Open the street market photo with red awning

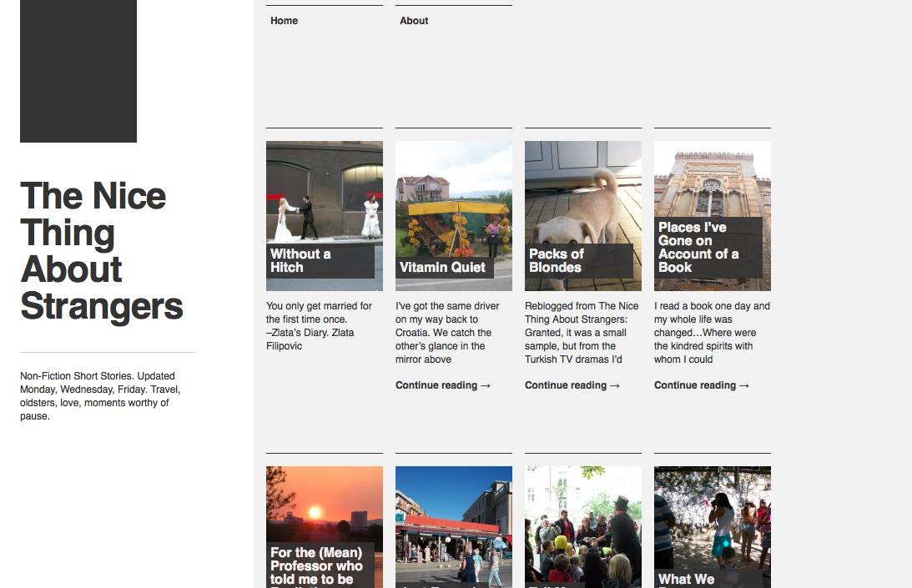point(453,521)
